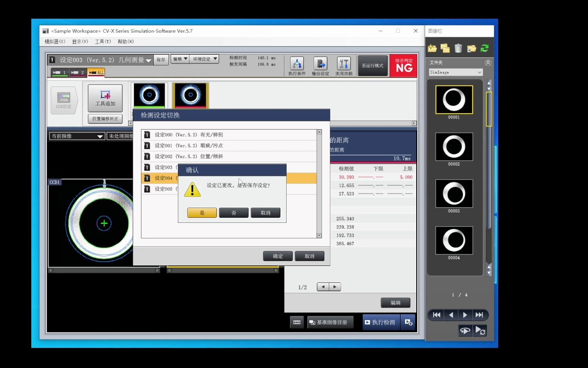Open the 输出设定 icon
This screenshot has height=368, width=588.
coord(320,66)
